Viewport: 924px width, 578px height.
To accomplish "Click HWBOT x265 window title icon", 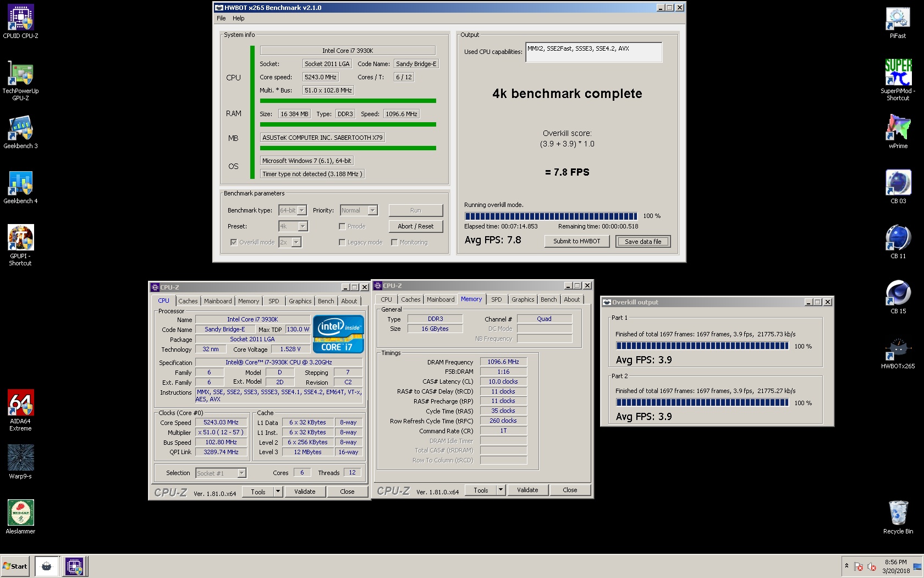I will click(219, 8).
